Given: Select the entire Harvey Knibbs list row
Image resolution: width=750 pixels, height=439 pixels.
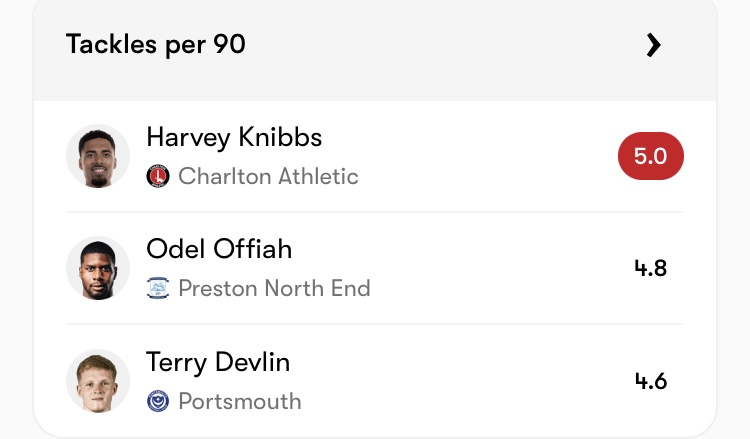Looking at the screenshot, I should coord(450,157).
